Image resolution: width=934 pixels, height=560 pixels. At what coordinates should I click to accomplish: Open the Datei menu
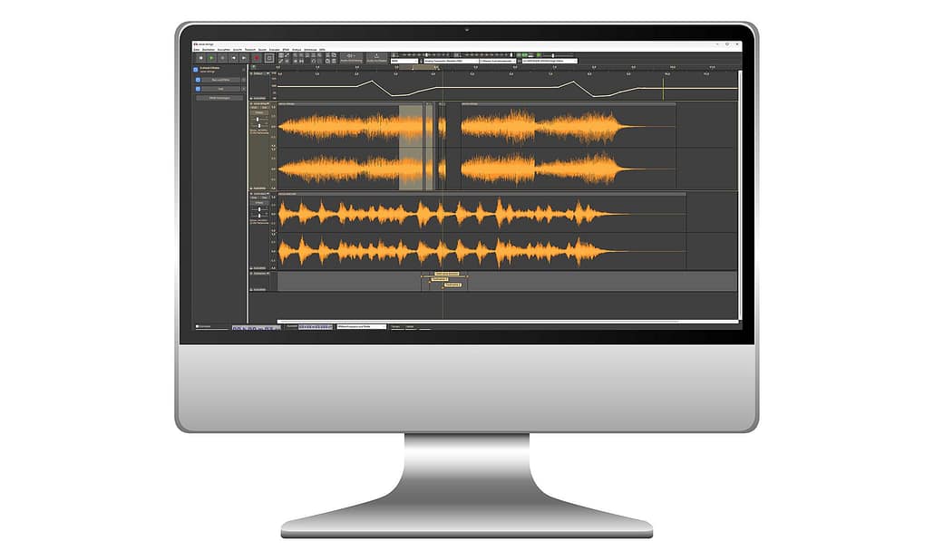197,49
